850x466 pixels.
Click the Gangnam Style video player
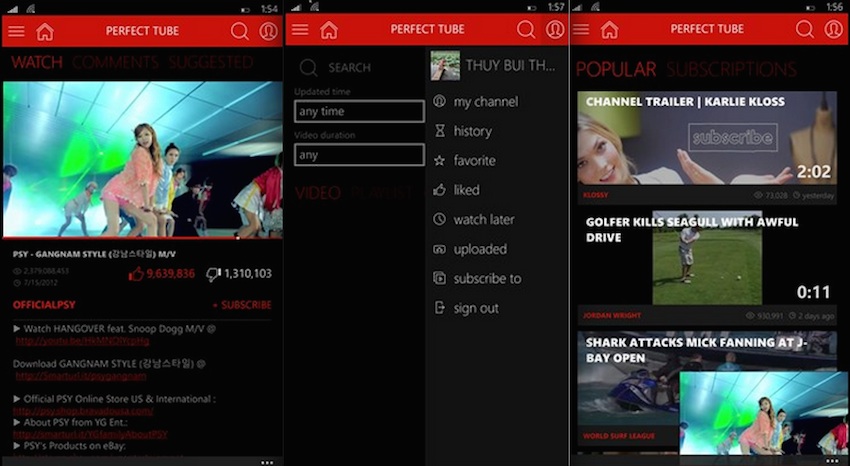(143, 159)
